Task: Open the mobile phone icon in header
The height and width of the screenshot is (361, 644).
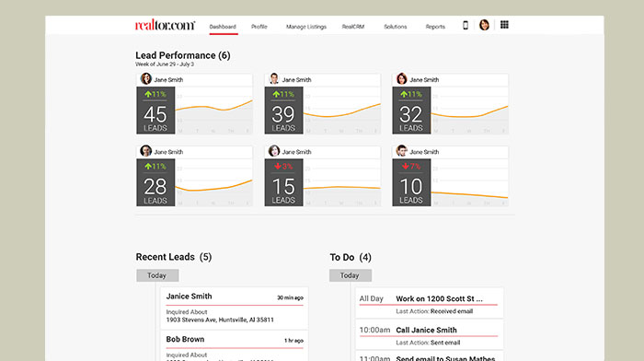Action: [x=466, y=25]
